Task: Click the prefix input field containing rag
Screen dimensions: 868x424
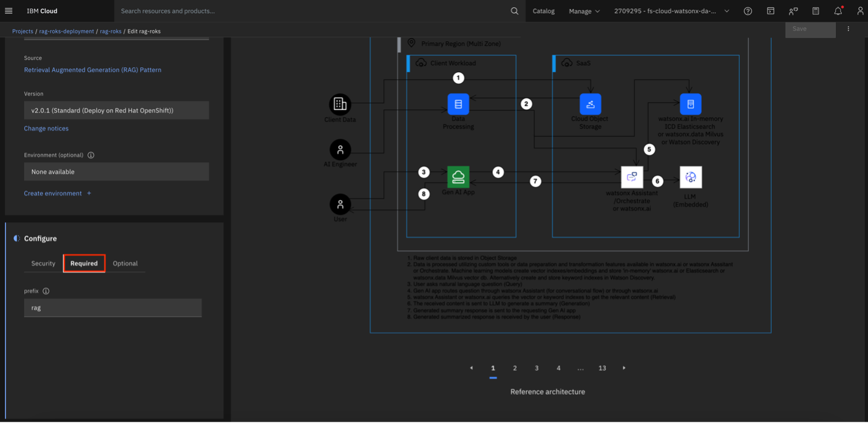Action: click(x=112, y=308)
